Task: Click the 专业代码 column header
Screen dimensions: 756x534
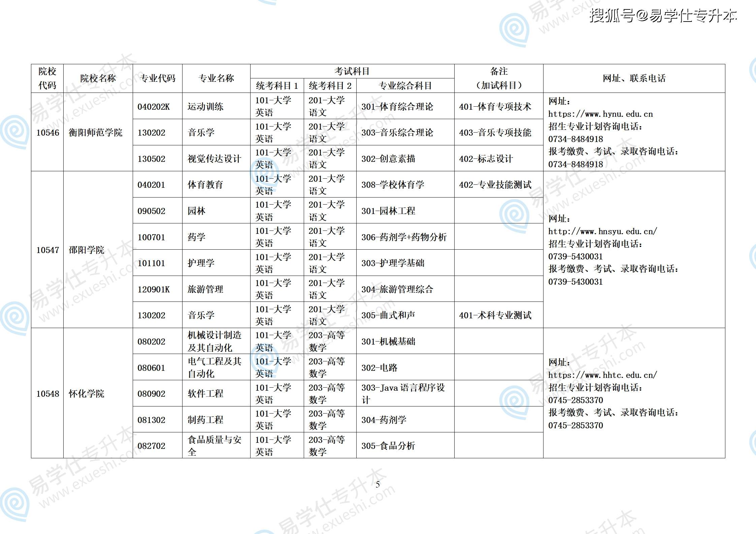Action: (158, 78)
